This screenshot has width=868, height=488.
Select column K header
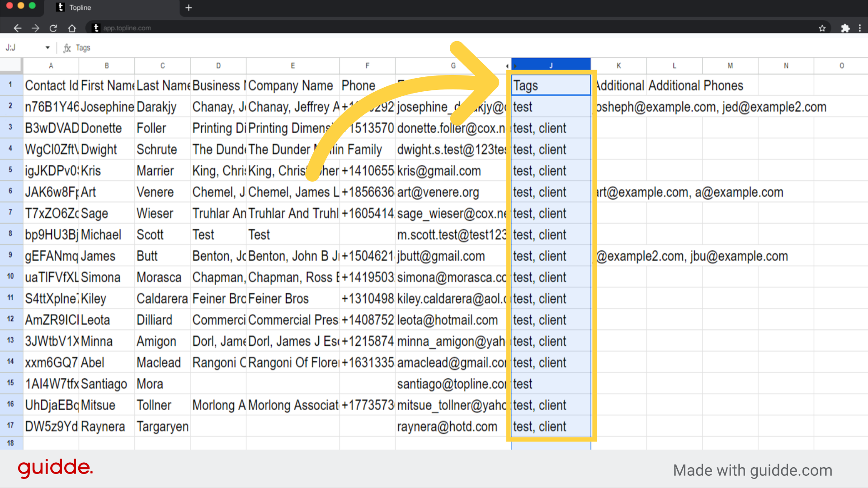[x=619, y=66]
